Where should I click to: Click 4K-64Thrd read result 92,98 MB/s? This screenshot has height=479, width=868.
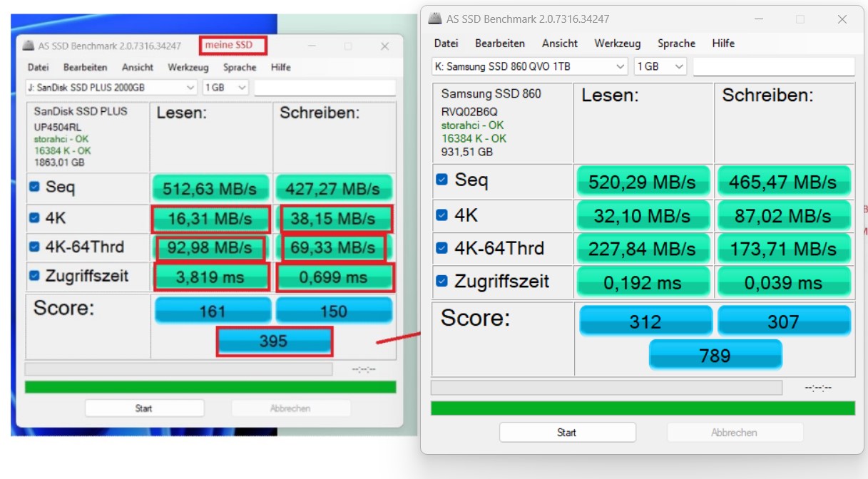coord(210,248)
